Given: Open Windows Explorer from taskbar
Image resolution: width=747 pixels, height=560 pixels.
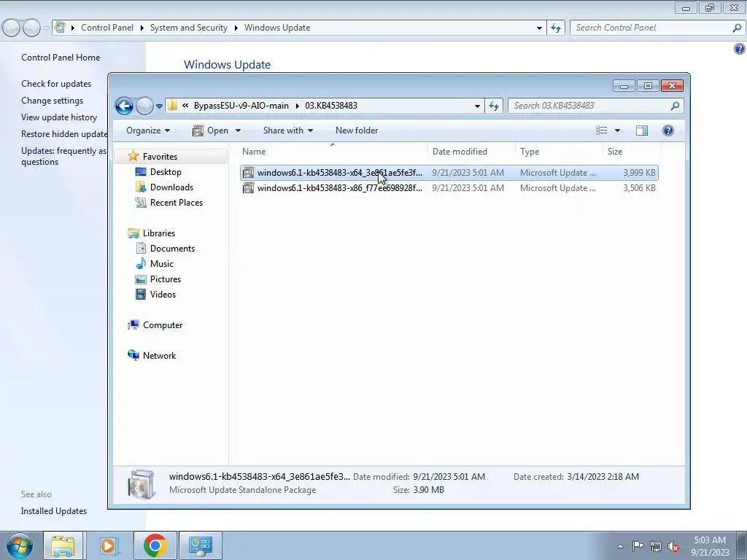Looking at the screenshot, I should (63, 545).
